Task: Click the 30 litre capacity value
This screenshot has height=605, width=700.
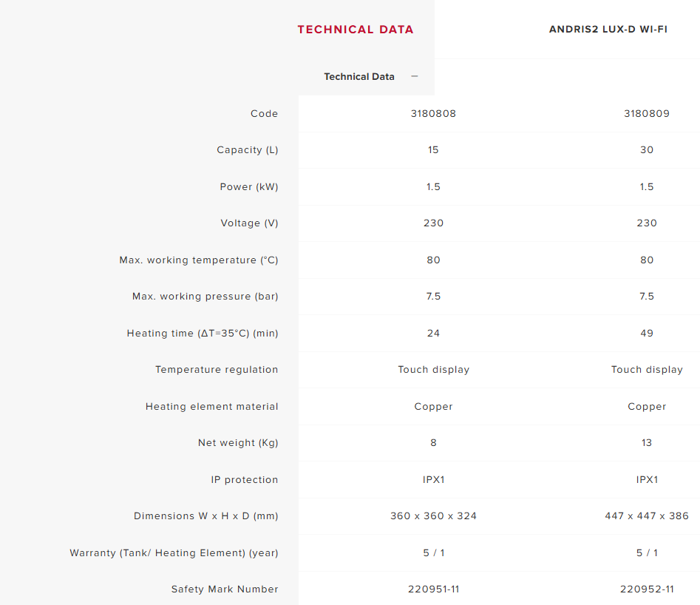Action: click(647, 150)
